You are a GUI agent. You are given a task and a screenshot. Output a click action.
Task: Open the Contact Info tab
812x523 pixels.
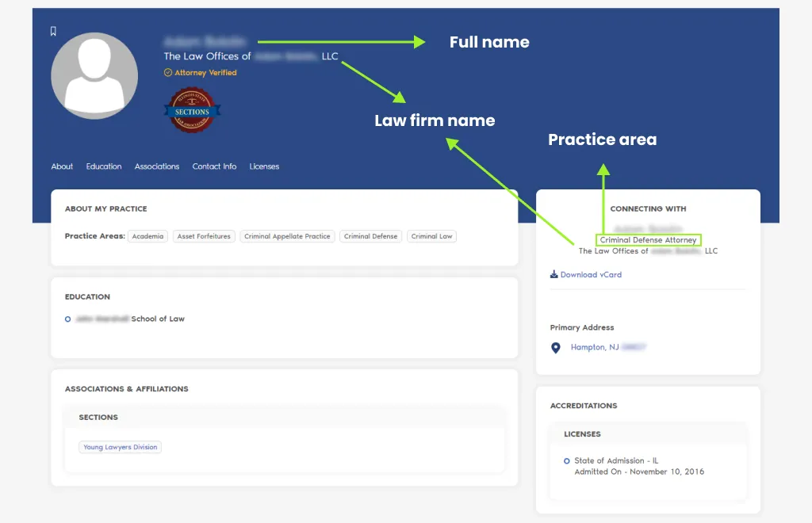point(214,166)
